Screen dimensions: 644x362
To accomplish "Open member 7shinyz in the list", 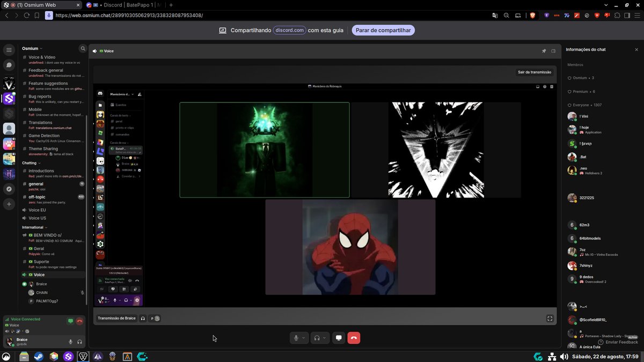I will click(x=601, y=265).
